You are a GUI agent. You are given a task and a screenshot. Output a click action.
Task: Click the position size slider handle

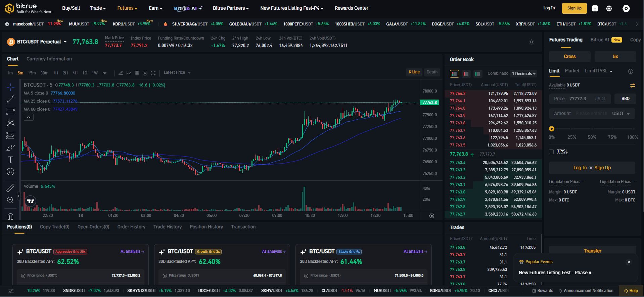tap(552, 129)
